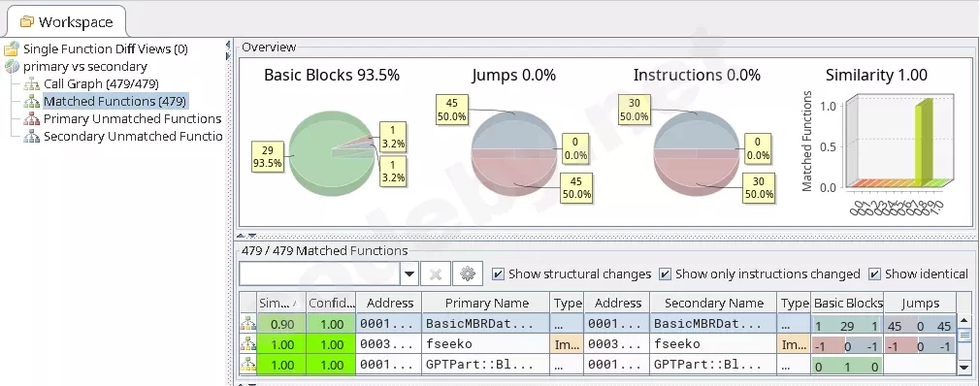This screenshot has height=386, width=980.
Task: Select the 0.90 similarity cell
Action: [x=281, y=324]
